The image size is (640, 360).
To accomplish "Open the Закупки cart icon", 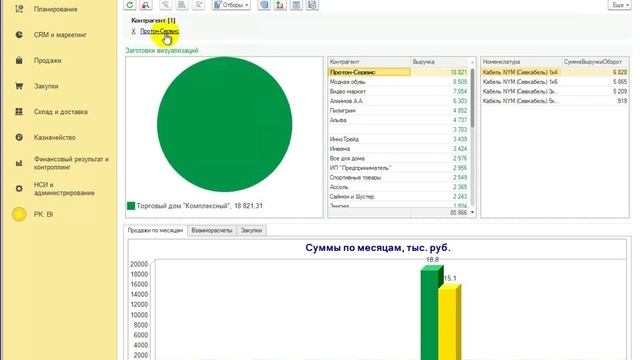I will [x=19, y=86].
